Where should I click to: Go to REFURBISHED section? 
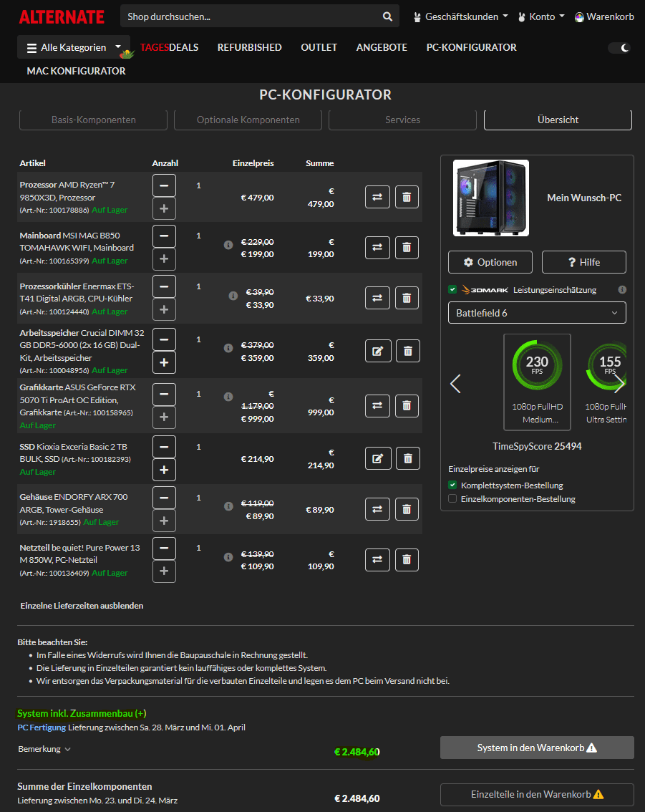[x=250, y=47]
